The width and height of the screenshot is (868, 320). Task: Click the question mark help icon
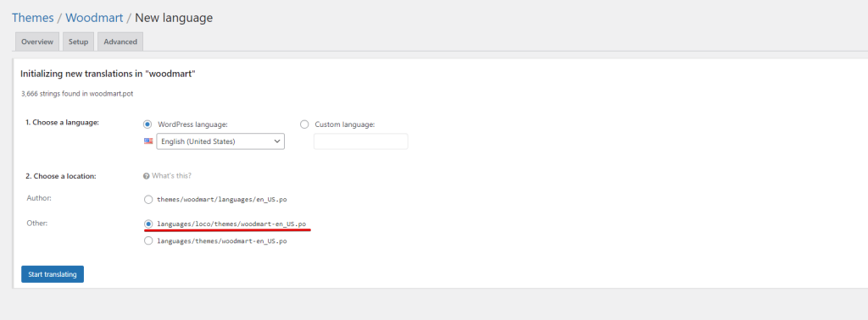point(147,176)
